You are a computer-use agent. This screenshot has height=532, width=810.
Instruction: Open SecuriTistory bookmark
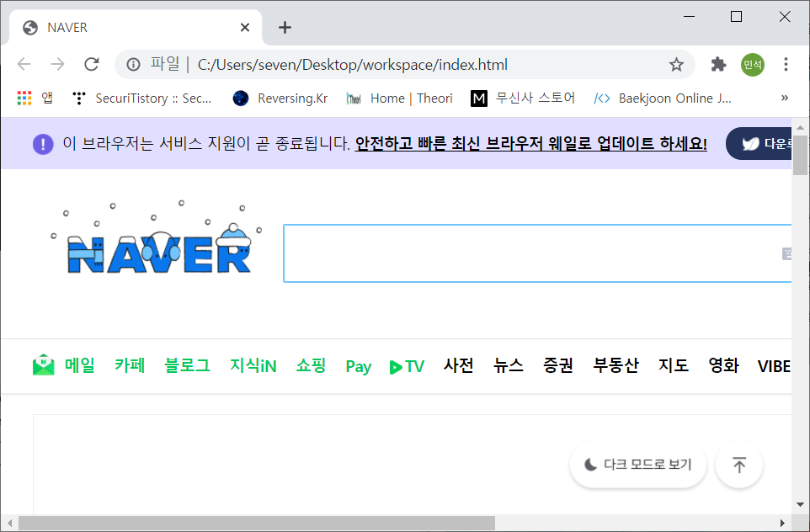tap(142, 98)
